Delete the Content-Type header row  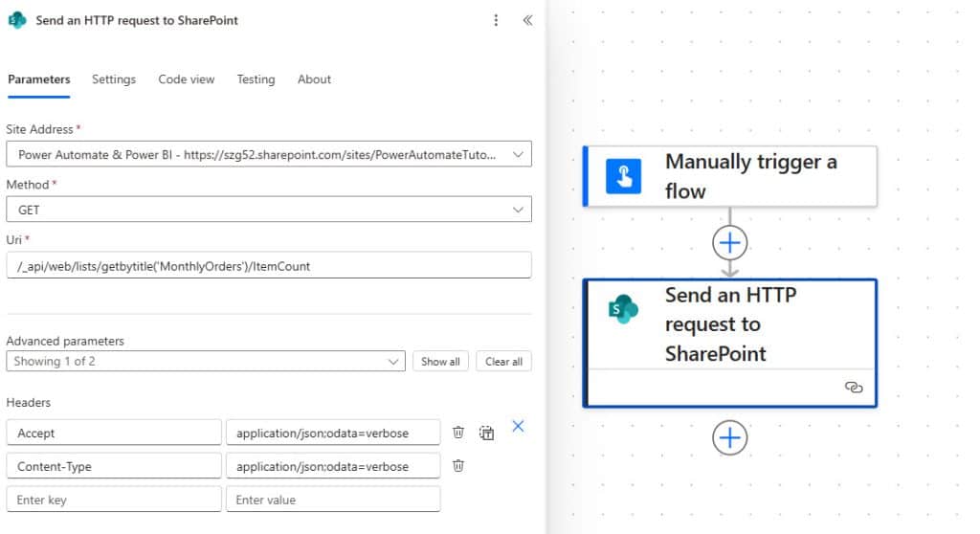(458, 465)
